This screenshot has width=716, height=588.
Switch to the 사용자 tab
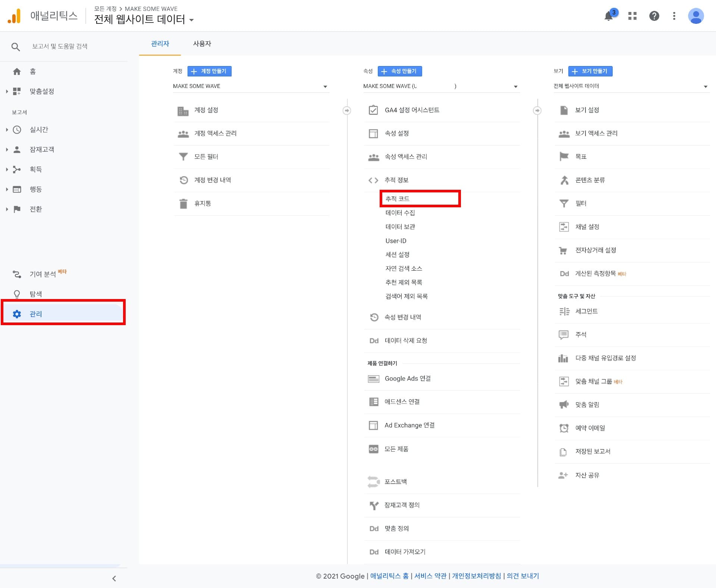[x=202, y=44]
